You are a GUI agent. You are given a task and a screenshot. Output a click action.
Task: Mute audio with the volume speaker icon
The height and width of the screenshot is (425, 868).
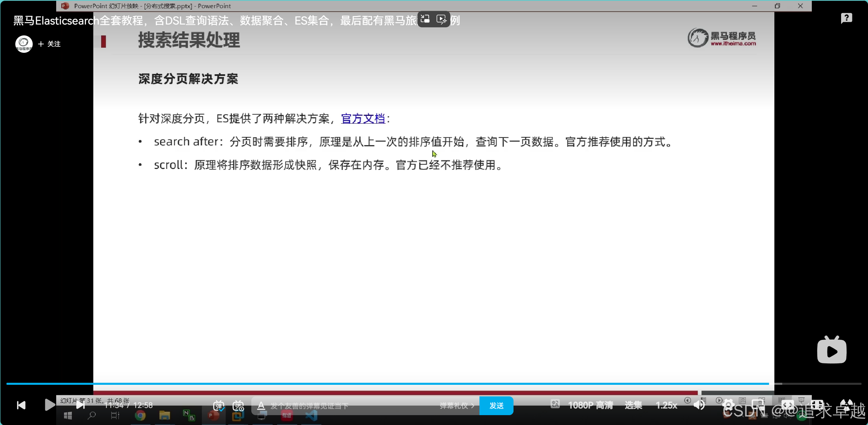699,405
